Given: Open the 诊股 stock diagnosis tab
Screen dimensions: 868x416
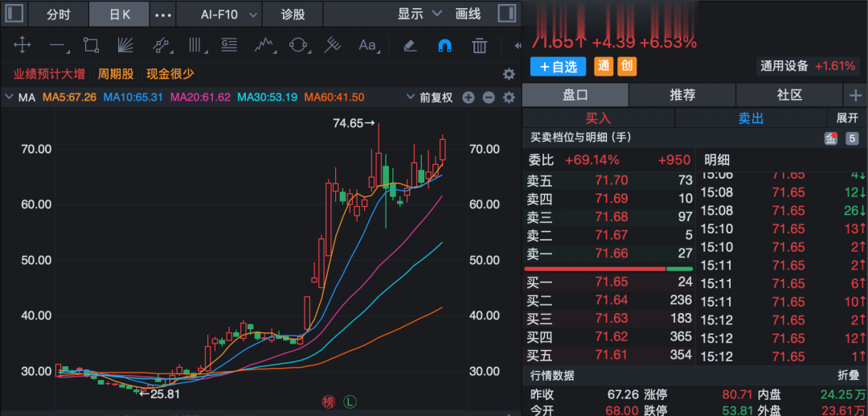Looking at the screenshot, I should (x=293, y=14).
